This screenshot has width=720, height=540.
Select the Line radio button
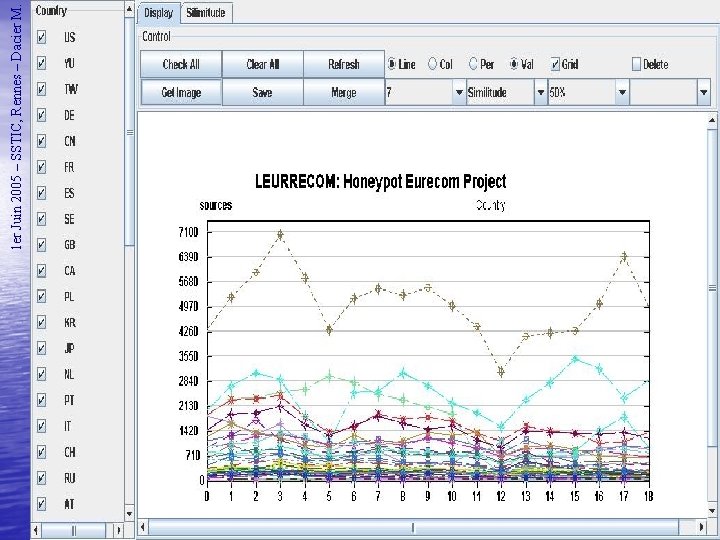(392, 64)
